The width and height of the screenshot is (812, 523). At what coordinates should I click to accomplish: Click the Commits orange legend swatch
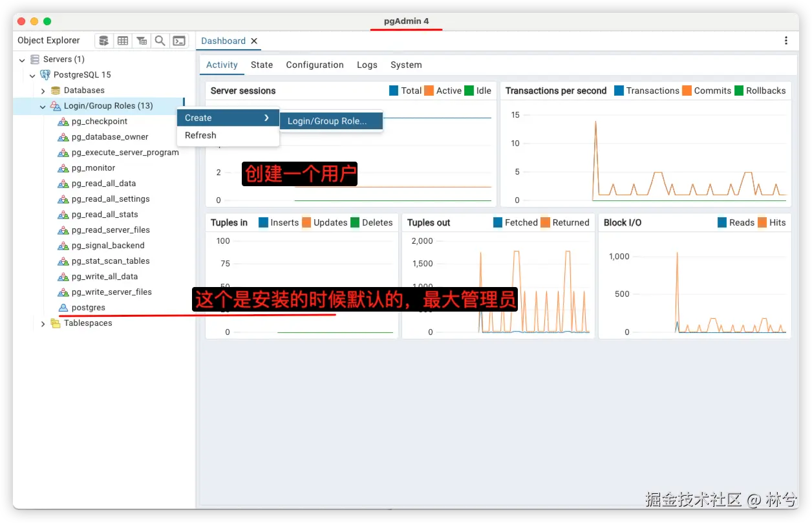click(687, 91)
